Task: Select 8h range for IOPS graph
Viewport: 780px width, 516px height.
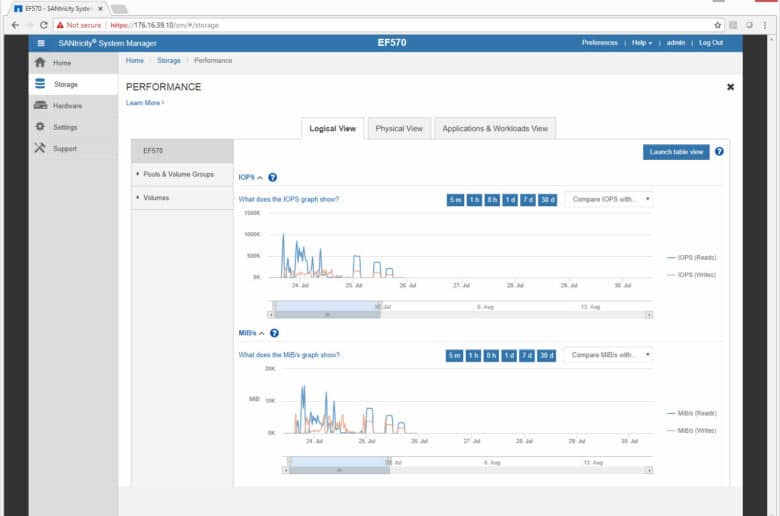Action: pos(492,200)
